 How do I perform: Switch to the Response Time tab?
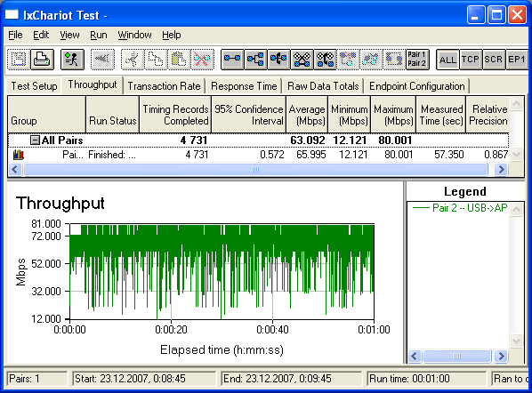pos(244,86)
